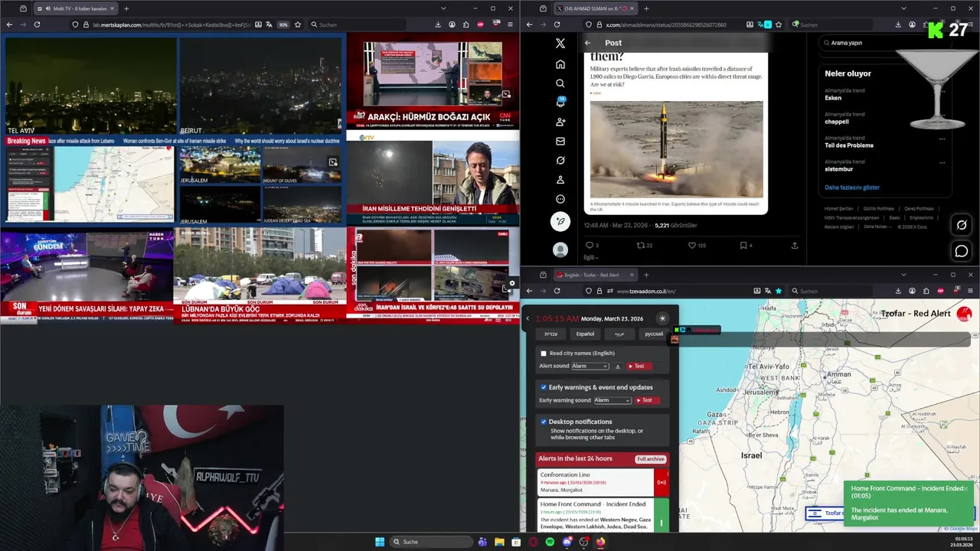Screen dimensions: 980x551
Task: Toggle Read city names (English) checkbox
Action: click(544, 354)
